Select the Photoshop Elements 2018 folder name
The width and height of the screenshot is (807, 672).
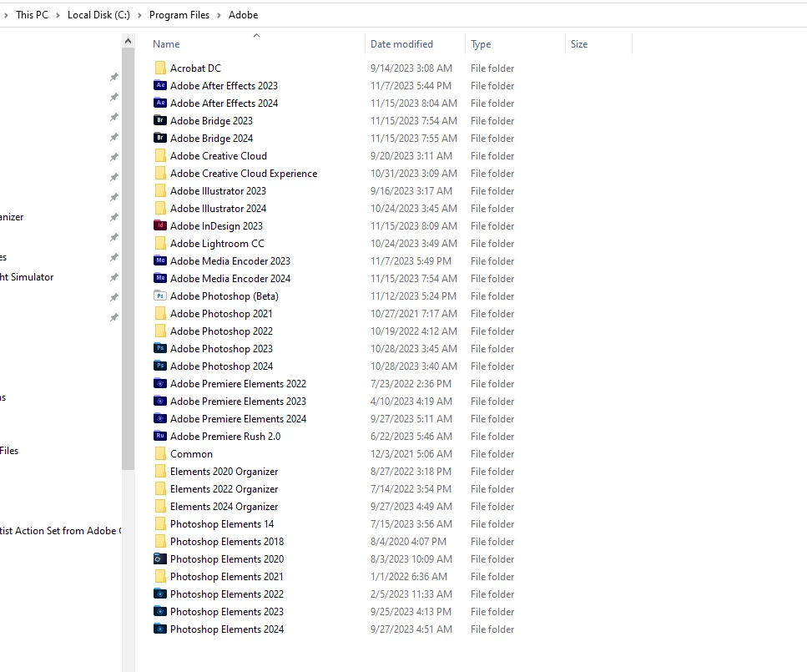pos(227,541)
